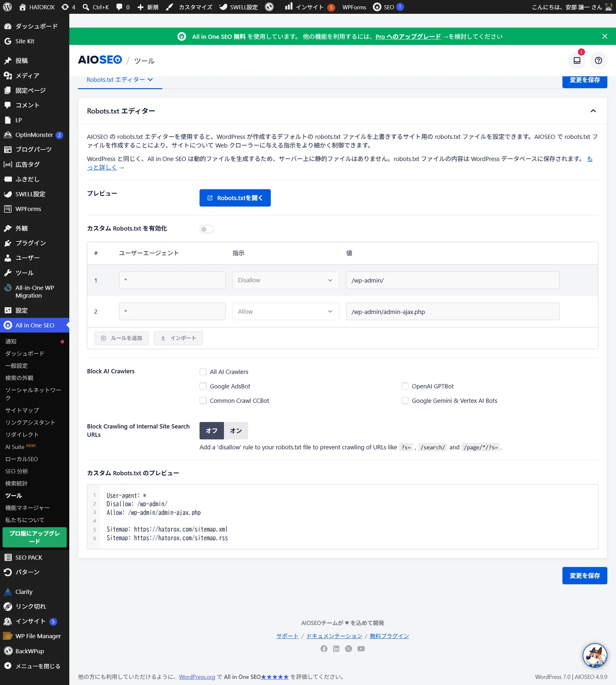Open the AIOSEO notifications inbox icon

point(577,60)
